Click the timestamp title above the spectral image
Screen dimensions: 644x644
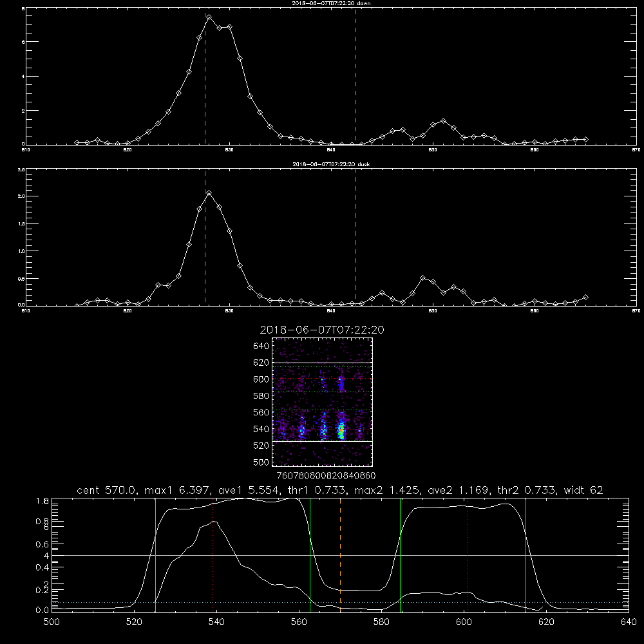(322, 330)
